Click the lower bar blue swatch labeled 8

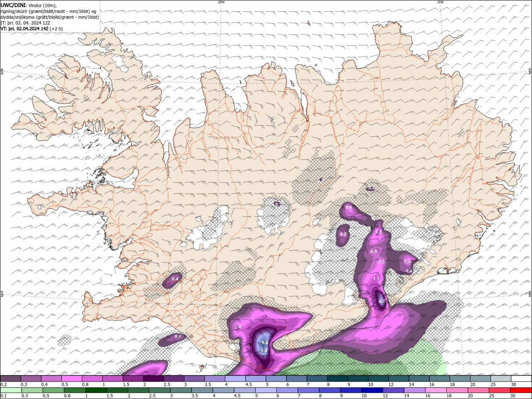[x=330, y=390]
